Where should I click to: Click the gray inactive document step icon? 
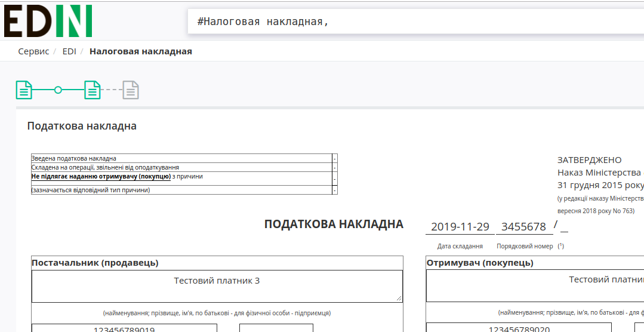(131, 90)
